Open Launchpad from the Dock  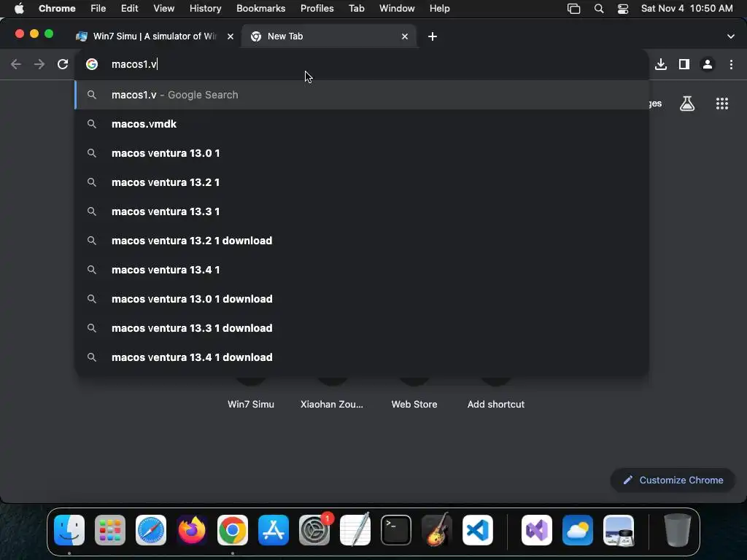110,530
